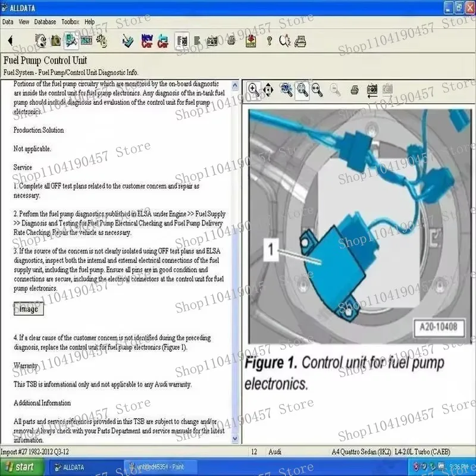Click the previous-image camera with arrow icon
The image size is (476, 476).
[x=372, y=90]
